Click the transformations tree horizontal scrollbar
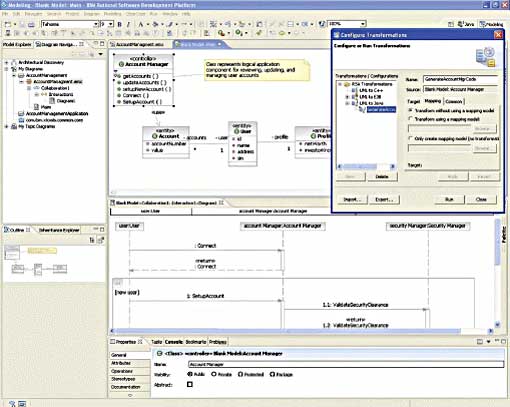Viewport: 510px width, 407px height. [x=366, y=166]
